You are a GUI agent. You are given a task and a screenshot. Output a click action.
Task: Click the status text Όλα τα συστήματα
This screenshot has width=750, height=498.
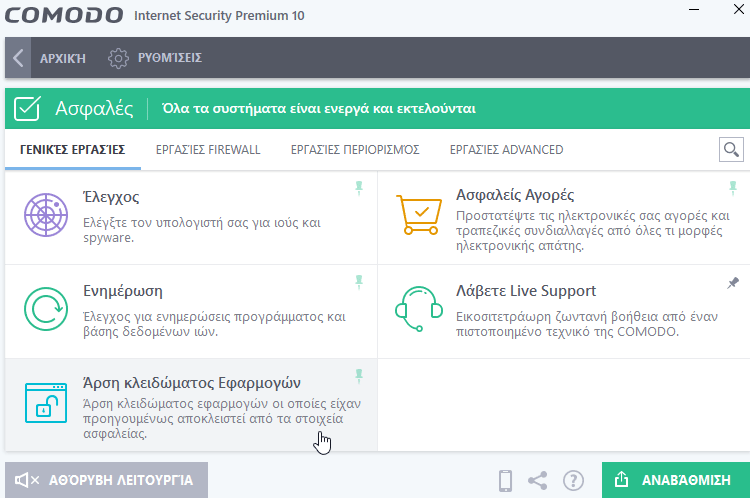tap(319, 109)
